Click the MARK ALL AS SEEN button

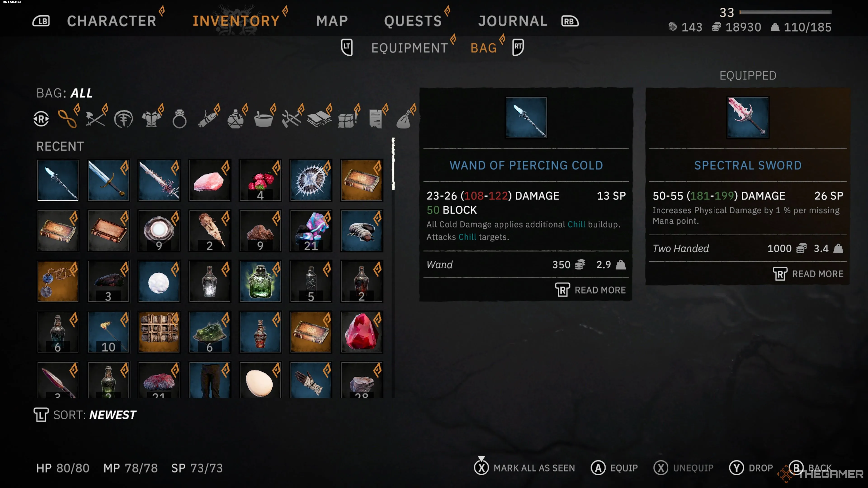click(x=524, y=468)
